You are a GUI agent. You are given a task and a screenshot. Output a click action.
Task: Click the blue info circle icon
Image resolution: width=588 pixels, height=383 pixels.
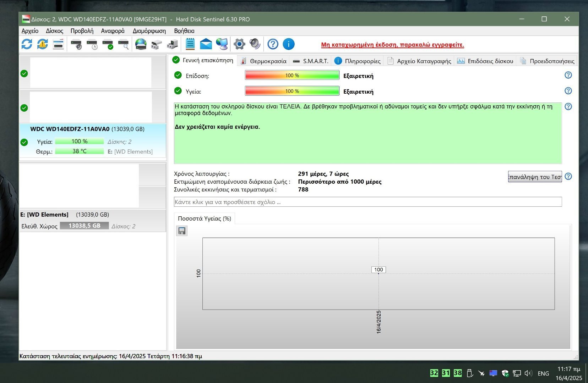(x=289, y=44)
